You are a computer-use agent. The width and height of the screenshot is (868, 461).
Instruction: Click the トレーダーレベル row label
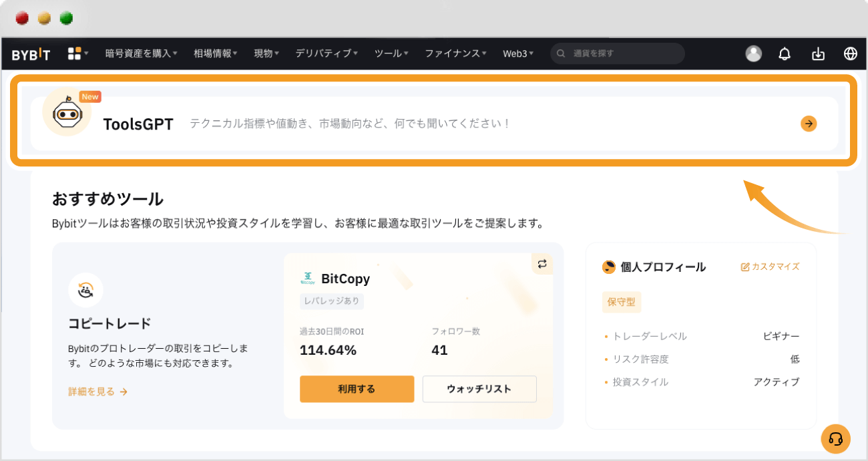click(650, 336)
